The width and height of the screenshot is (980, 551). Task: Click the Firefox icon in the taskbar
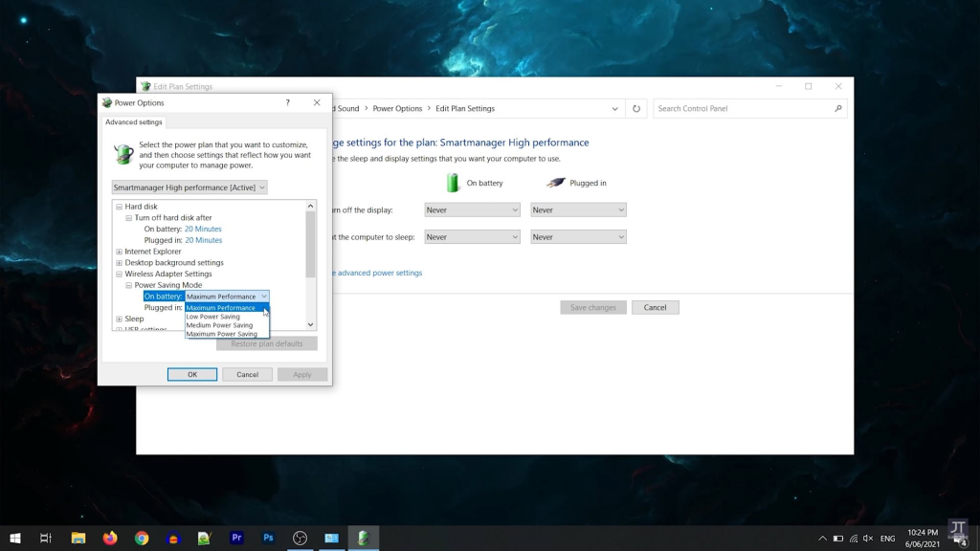(x=110, y=539)
